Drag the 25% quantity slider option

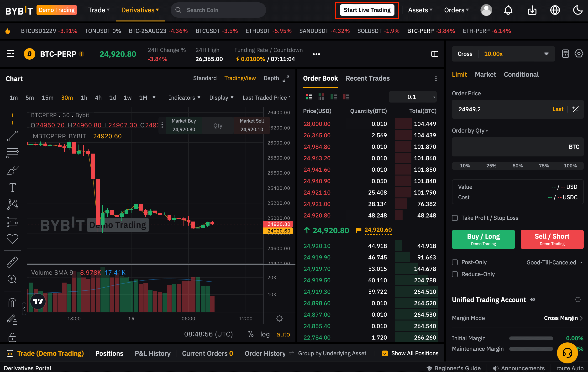(x=492, y=165)
